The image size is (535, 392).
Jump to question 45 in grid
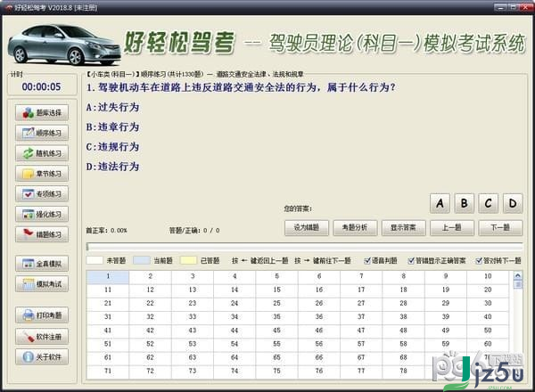[x=276, y=331]
